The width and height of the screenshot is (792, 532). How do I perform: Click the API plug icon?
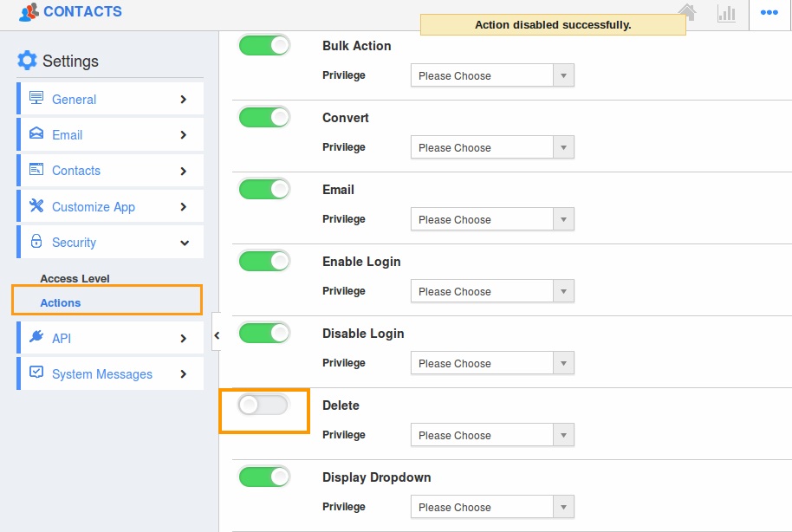36,338
